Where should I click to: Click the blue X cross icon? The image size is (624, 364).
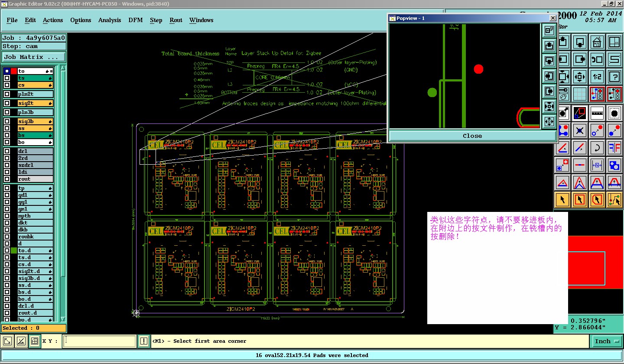[580, 130]
